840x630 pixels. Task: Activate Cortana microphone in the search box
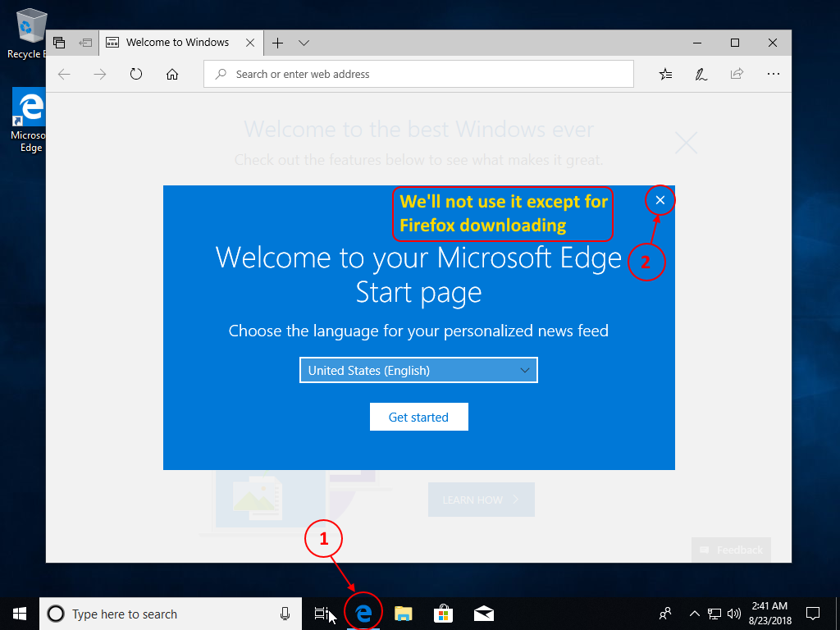click(x=285, y=614)
